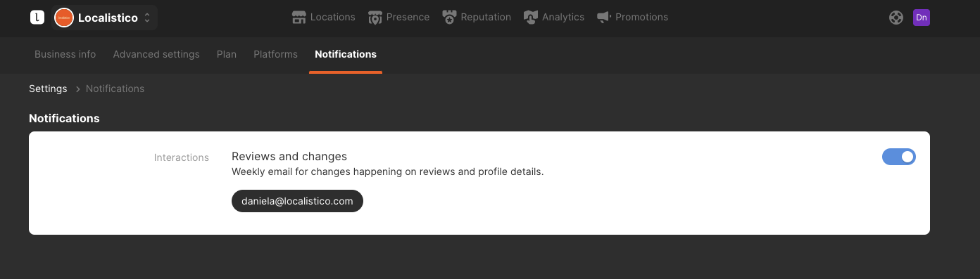Click the orange Localistico account avatar
Image resolution: width=980 pixels, height=279 pixels.
(64, 18)
